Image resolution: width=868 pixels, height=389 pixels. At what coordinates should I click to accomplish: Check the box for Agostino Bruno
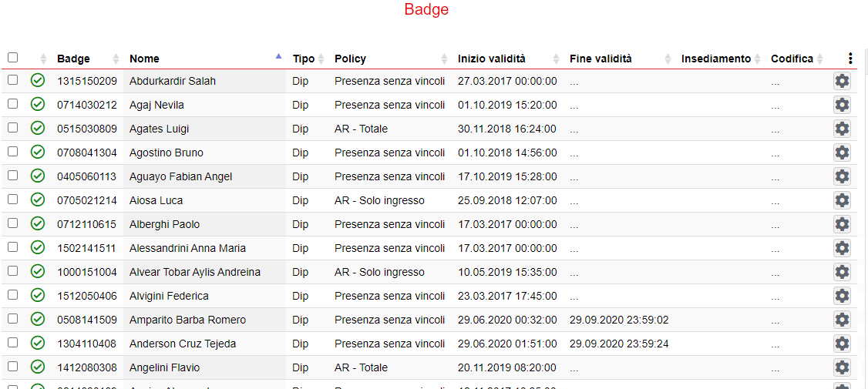click(12, 153)
